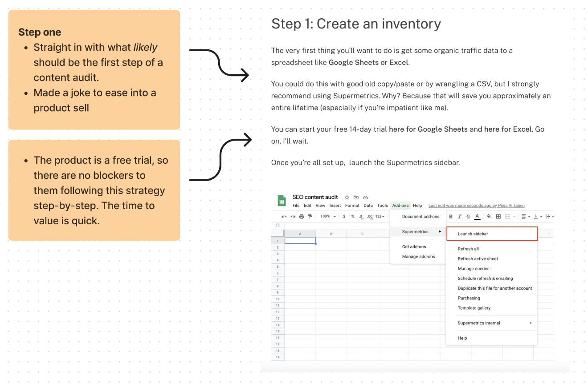Select column B header
This screenshot has height=388, width=588.
pyautogui.click(x=331, y=234)
